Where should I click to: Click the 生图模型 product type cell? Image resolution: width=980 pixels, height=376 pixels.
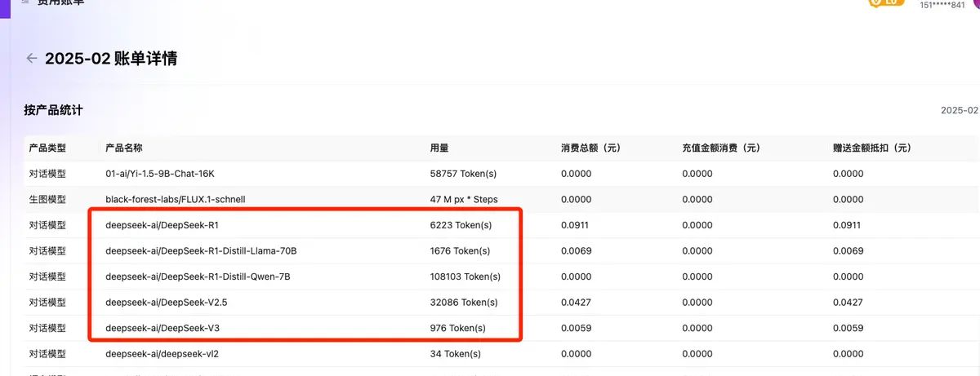[x=47, y=199]
